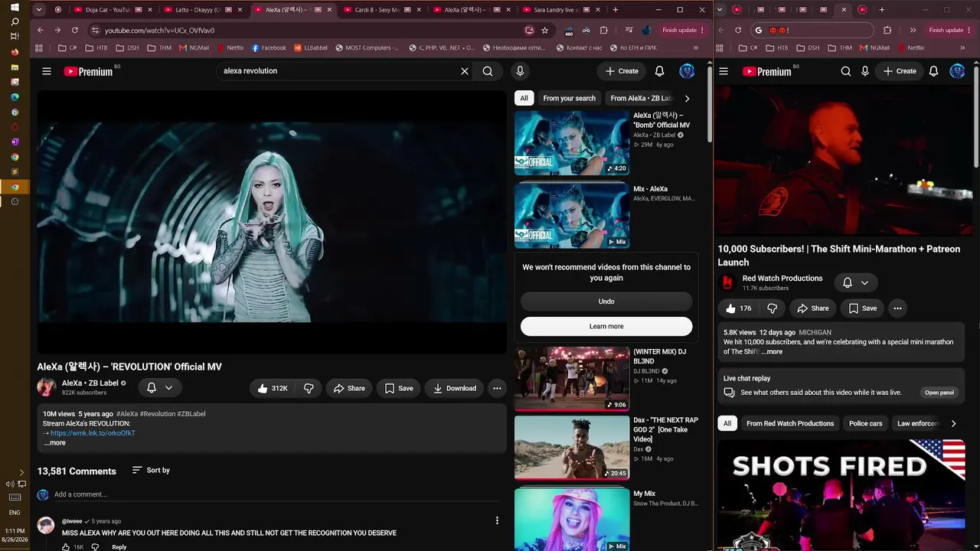The width and height of the screenshot is (980, 551).
Task: Open options for the @iweee comment
Action: point(497,520)
